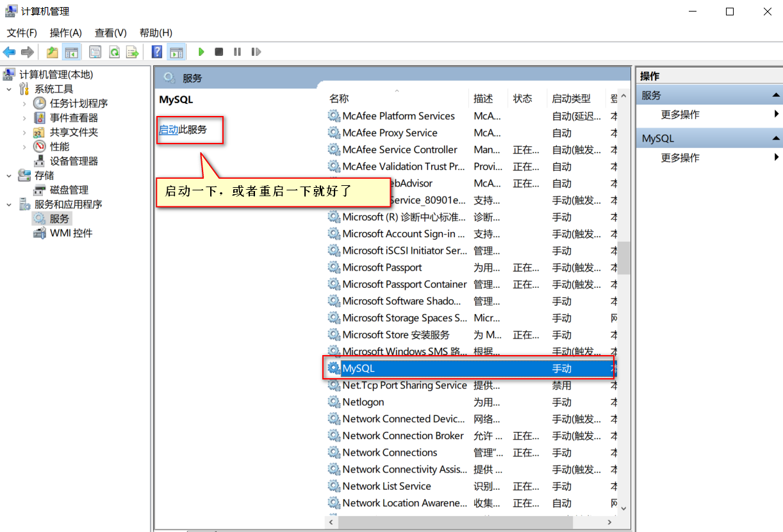Toggle the show/hide console tree button

click(x=71, y=52)
